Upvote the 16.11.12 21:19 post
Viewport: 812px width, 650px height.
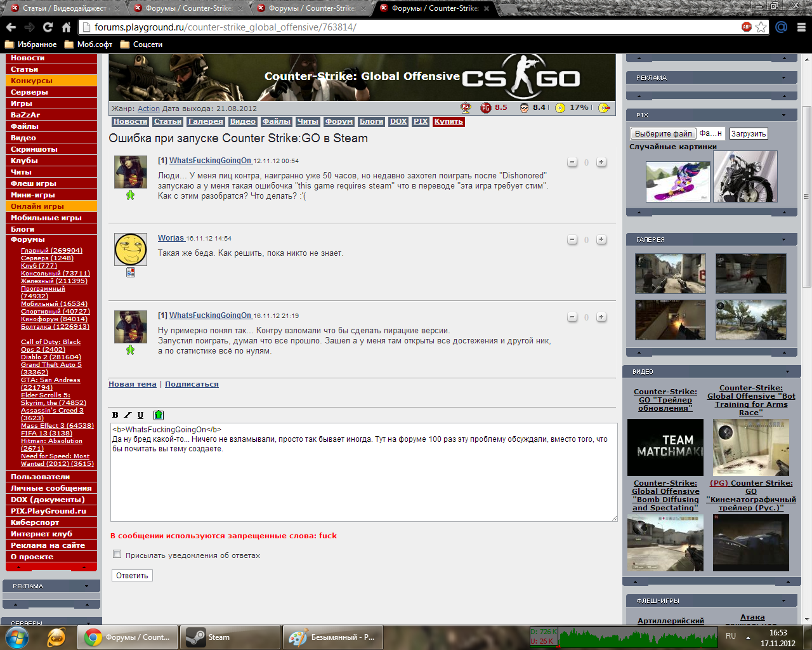pos(601,317)
